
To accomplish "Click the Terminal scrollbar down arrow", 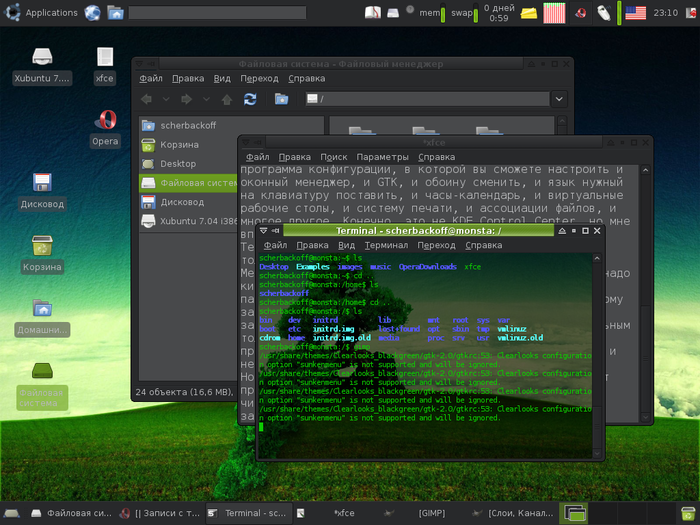I will pos(597,454).
